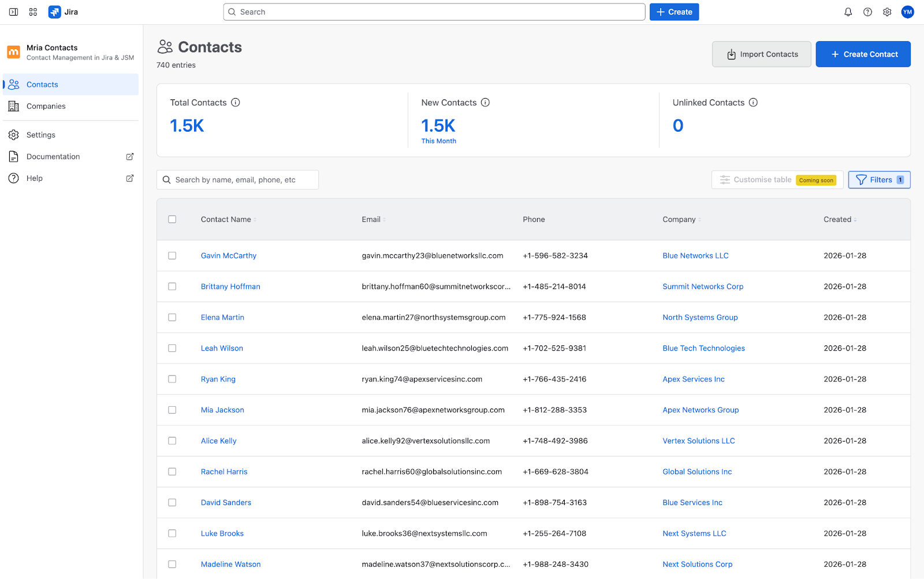Click the top bar Create button

[674, 12]
